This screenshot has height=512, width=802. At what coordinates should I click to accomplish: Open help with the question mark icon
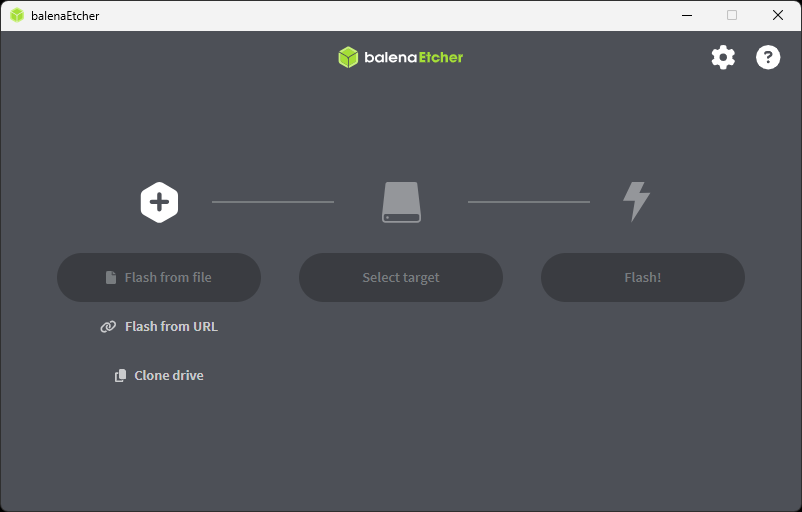point(768,57)
